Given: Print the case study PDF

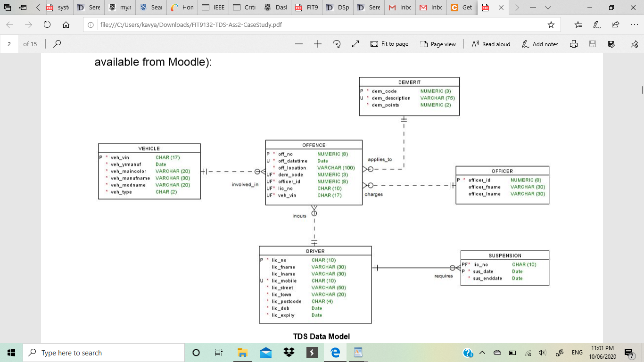Looking at the screenshot, I should click(573, 43).
